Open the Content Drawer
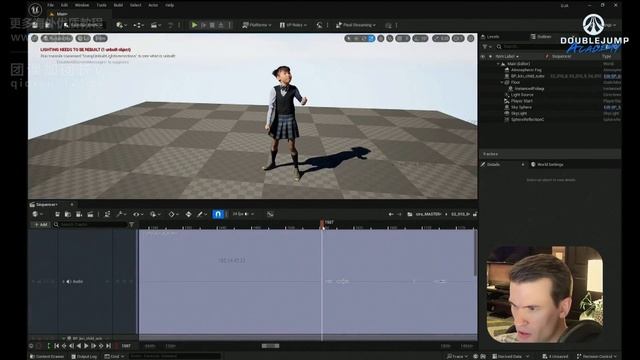The width and height of the screenshot is (640, 360). pos(47,356)
